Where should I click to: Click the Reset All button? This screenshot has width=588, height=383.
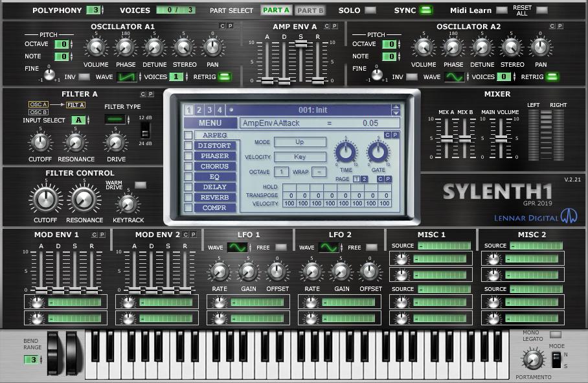pyautogui.click(x=541, y=10)
